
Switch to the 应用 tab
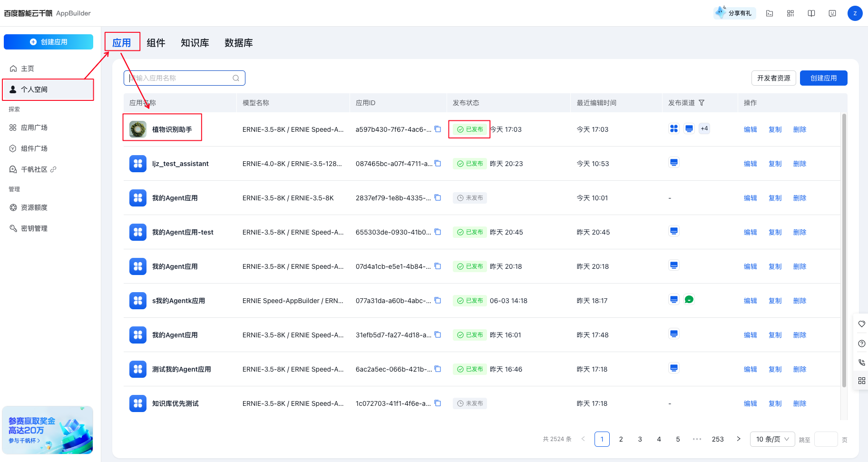(x=122, y=43)
